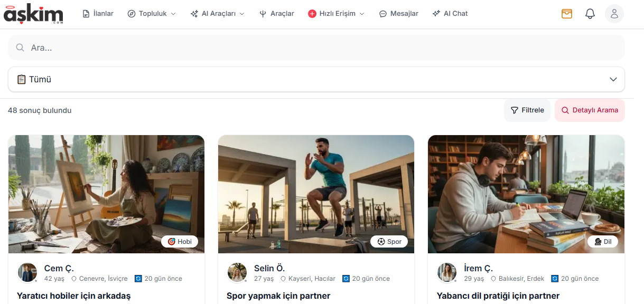
Task: Go to İlanlar menu item
Action: click(98, 14)
